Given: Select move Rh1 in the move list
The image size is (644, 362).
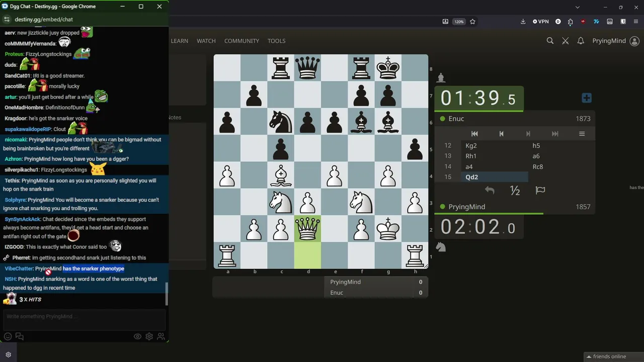Looking at the screenshot, I should pyautogui.click(x=495, y=156).
